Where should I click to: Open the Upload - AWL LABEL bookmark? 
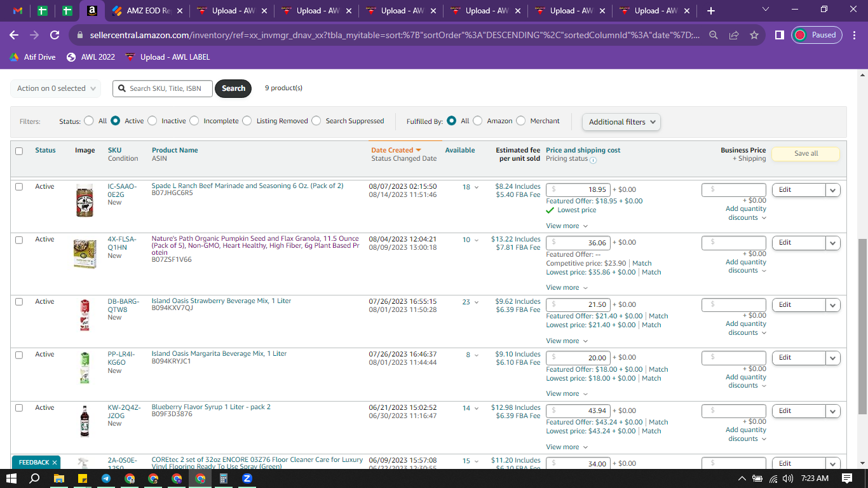(167, 57)
